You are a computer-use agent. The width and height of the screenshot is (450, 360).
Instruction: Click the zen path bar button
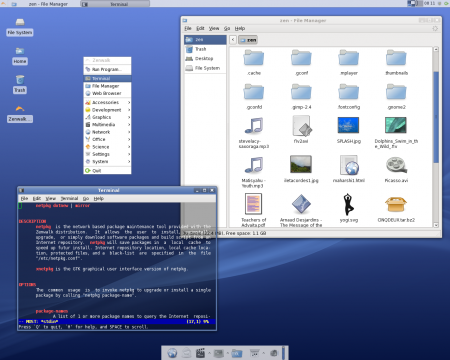point(248,40)
